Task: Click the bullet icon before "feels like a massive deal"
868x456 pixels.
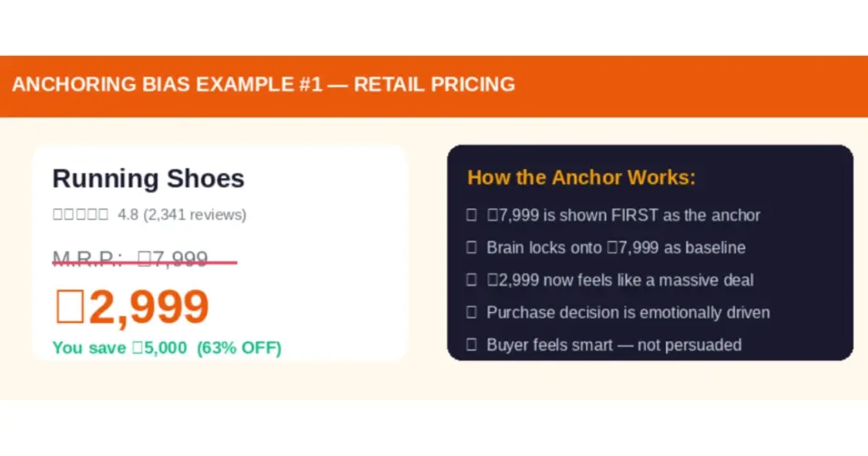Action: [x=471, y=280]
